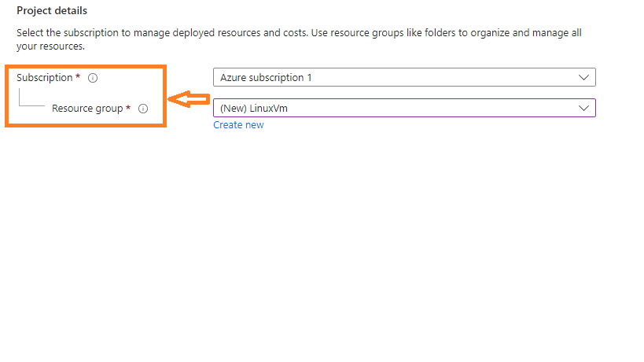Click the chevron on the Subscription dropdown
Viewport: 644px width, 362px height.
pos(583,77)
